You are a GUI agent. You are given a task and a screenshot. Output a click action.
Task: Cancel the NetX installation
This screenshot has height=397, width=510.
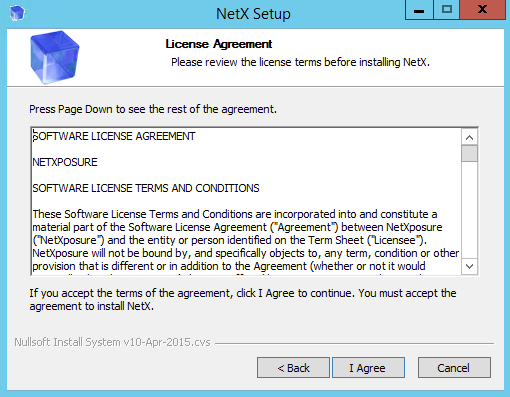pos(454,368)
